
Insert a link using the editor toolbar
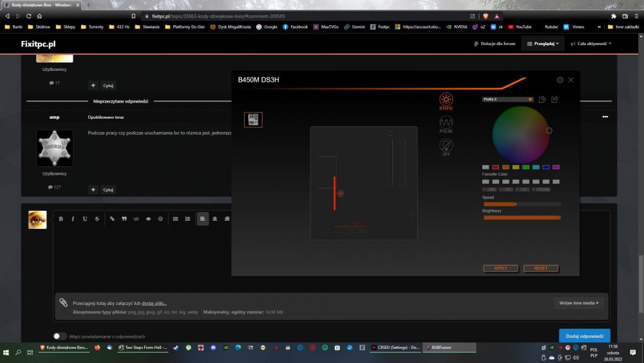[x=111, y=219]
